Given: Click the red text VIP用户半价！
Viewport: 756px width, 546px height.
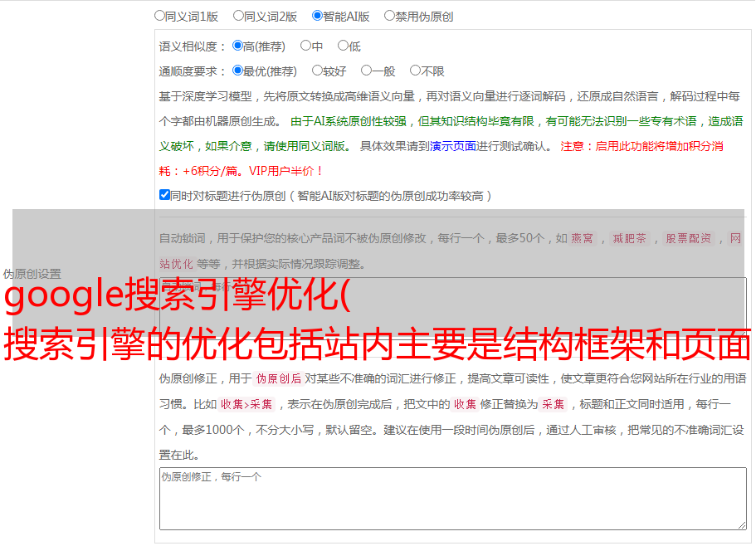Looking at the screenshot, I should (285, 171).
